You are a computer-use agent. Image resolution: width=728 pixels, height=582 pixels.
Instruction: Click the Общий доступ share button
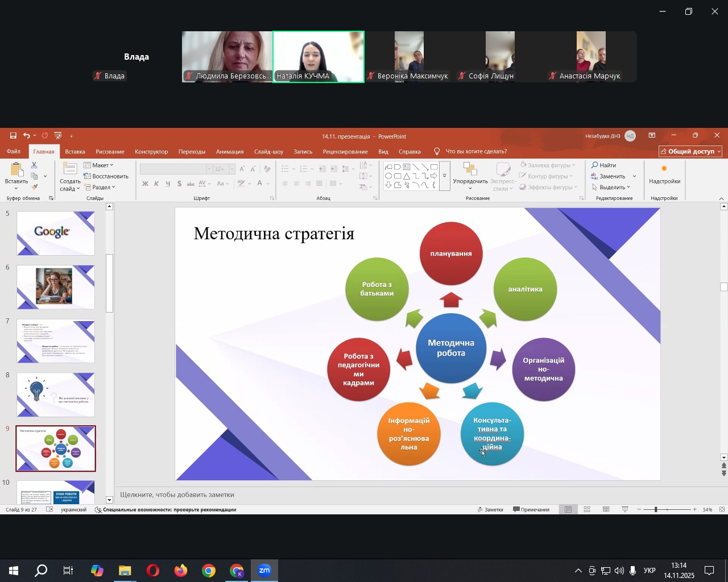(x=690, y=152)
